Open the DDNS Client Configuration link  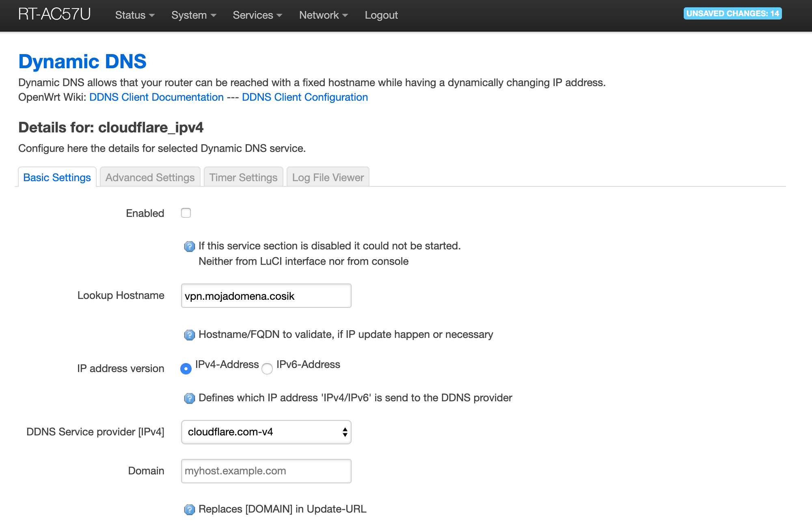tap(305, 97)
